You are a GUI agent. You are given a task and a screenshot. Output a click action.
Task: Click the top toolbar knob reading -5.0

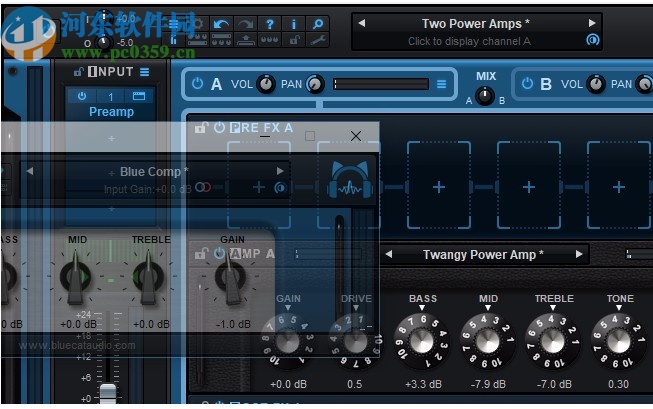103,42
